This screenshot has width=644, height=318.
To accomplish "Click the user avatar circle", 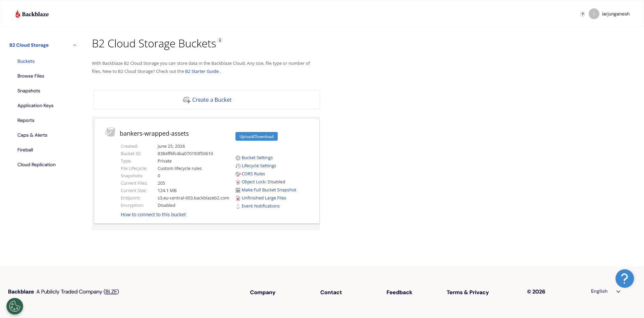I will pos(594,14).
